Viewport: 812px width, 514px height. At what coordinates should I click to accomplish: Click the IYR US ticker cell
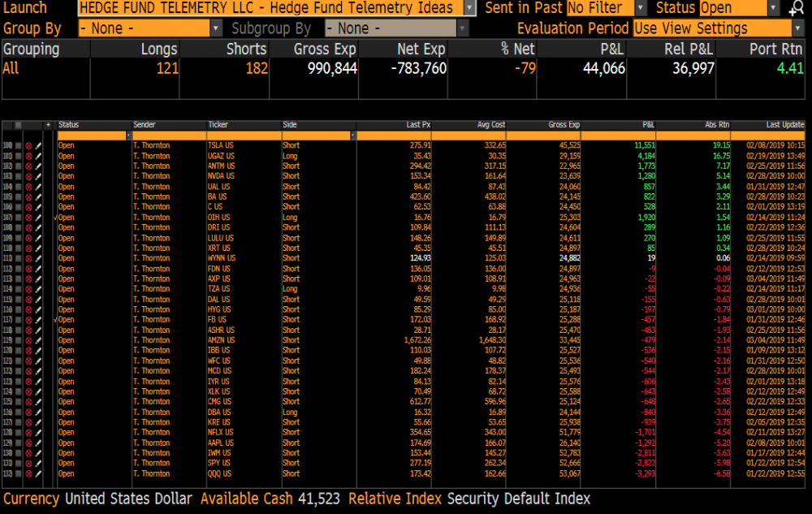tap(218, 382)
